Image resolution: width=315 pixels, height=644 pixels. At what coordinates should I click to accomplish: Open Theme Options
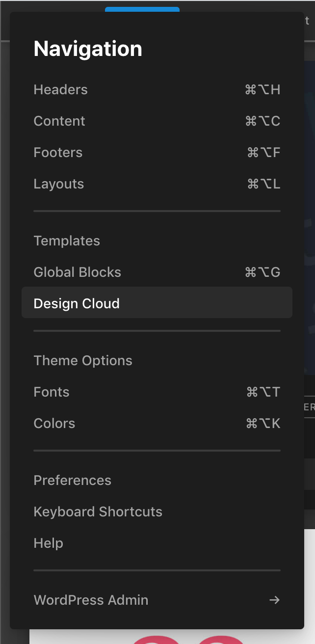157,361
